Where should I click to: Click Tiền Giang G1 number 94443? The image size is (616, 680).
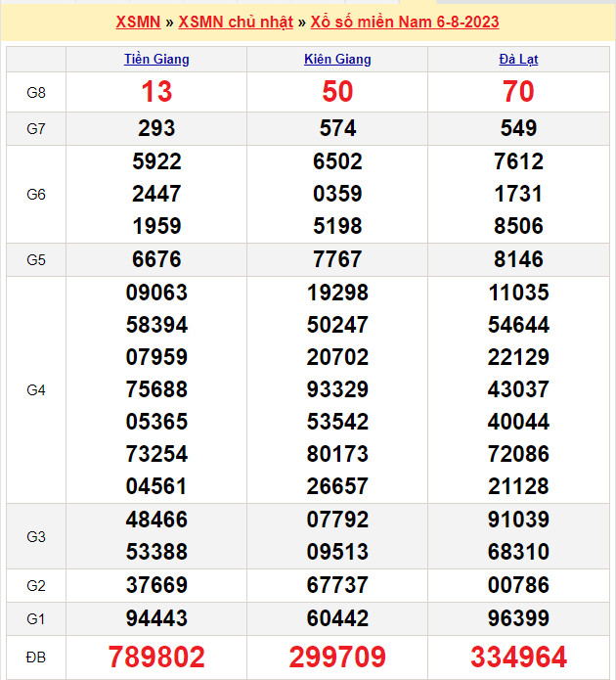coord(156,617)
